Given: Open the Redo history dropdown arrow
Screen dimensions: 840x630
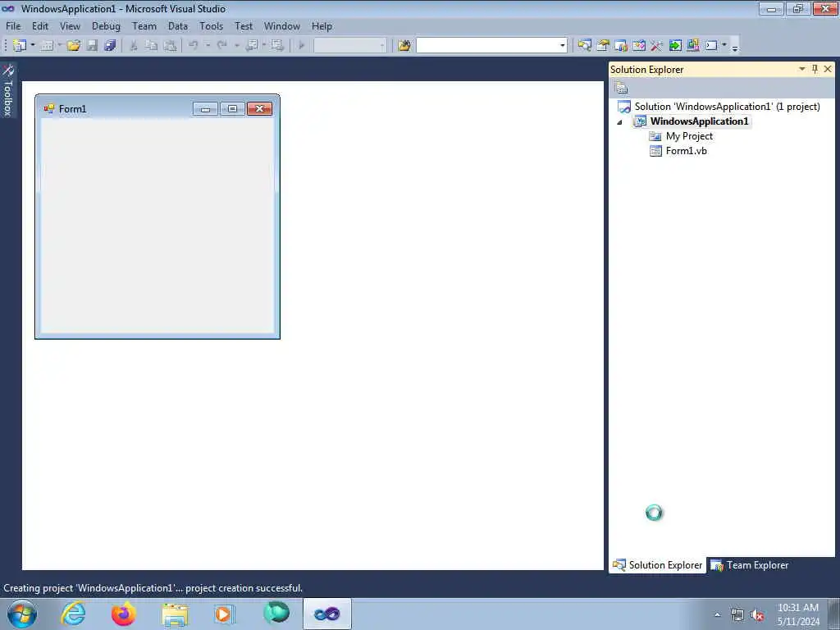Looking at the screenshot, I should click(236, 46).
